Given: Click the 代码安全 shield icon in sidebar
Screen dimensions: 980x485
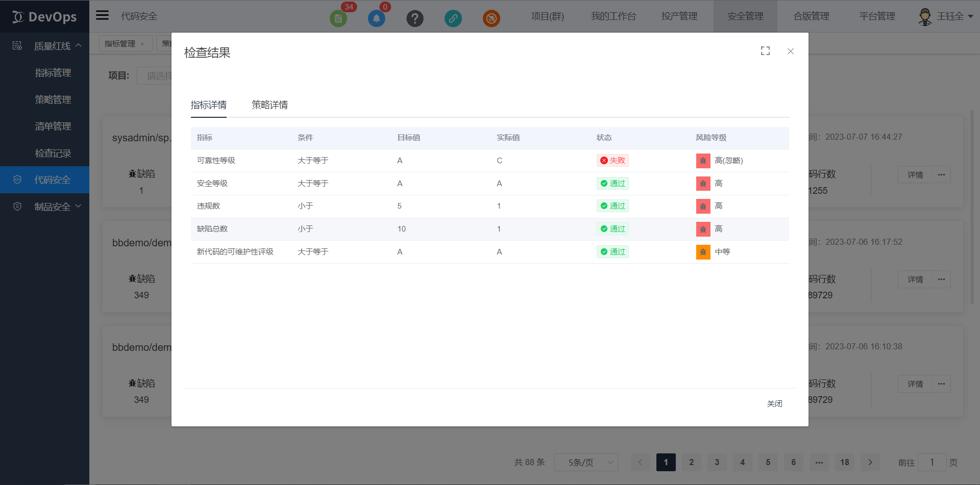Looking at the screenshot, I should pyautogui.click(x=17, y=180).
